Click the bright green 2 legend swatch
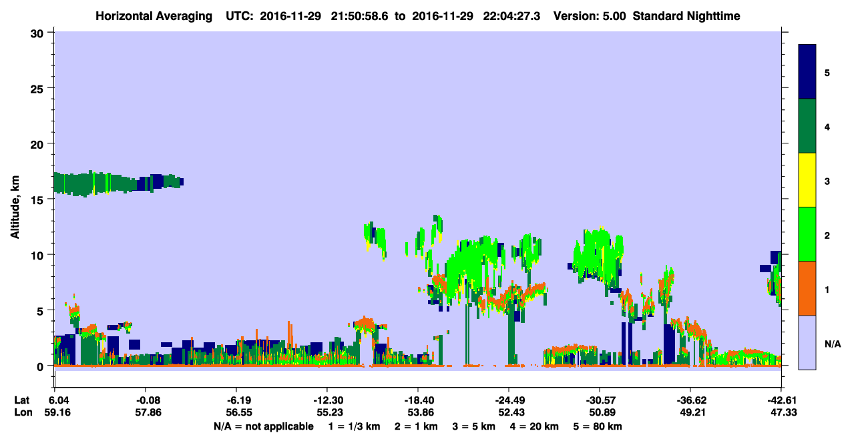 tap(807, 234)
